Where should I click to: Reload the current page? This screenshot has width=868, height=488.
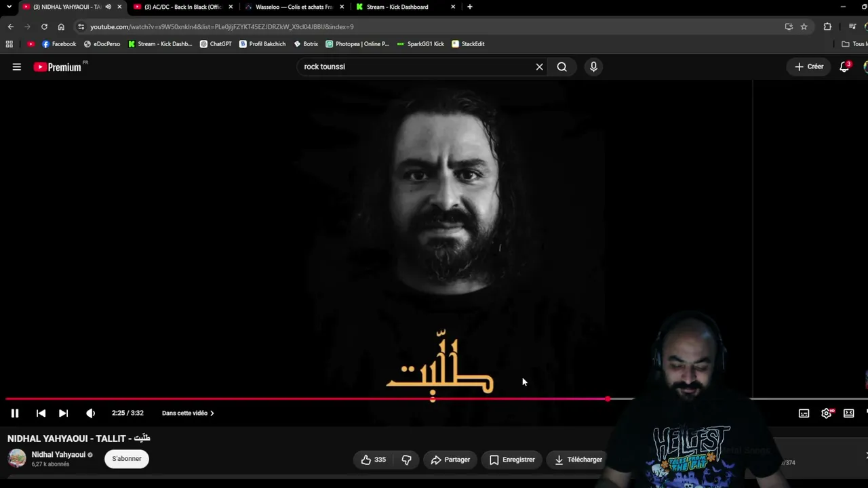[44, 26]
